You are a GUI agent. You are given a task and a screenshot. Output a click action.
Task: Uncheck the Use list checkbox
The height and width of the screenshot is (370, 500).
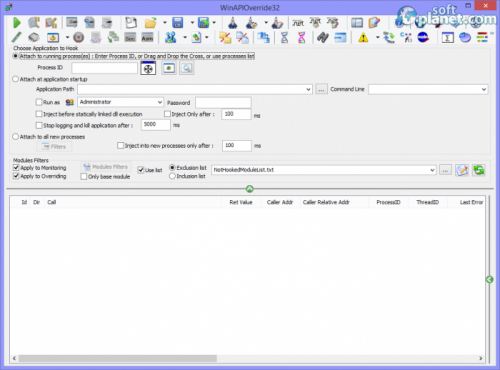141,170
